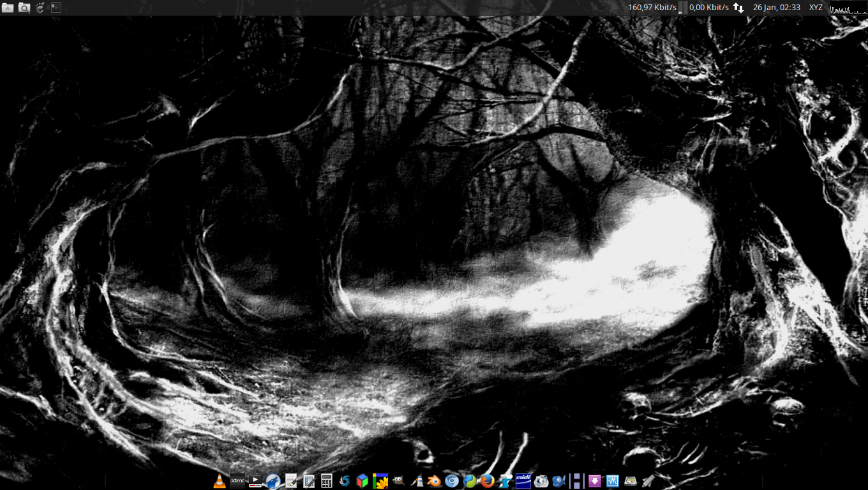Open GIMP image editor from the dock
Image resolution: width=868 pixels, height=490 pixels.
398,481
